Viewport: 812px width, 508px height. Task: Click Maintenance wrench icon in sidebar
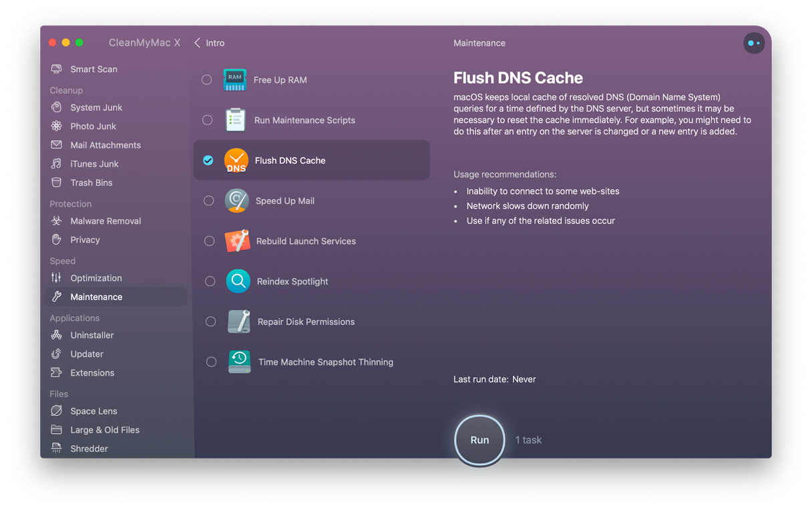click(57, 296)
